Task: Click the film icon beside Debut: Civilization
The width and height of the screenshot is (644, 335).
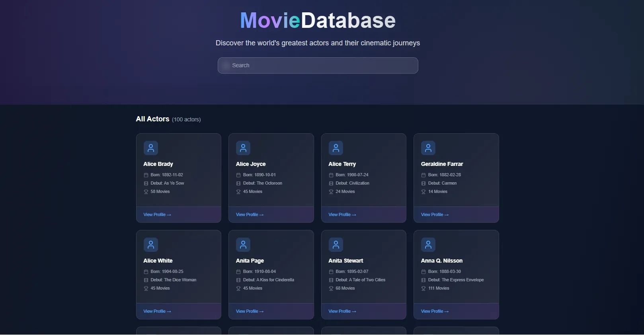Action: 331,183
